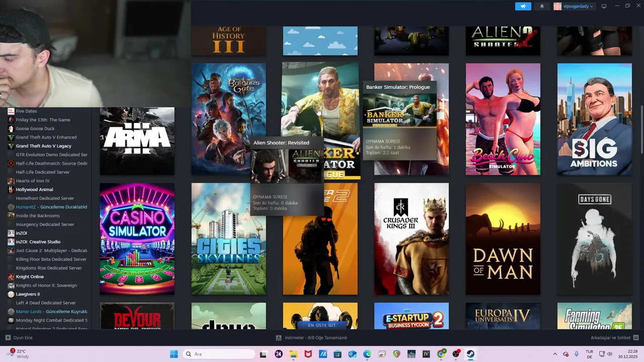This screenshot has width=644, height=362.
Task: Click the taskbar Ara search box
Action: [218, 354]
